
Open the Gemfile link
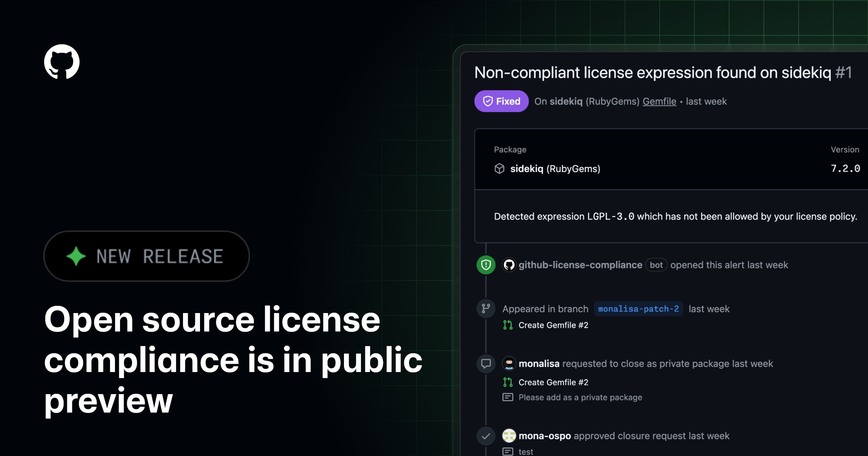click(659, 101)
